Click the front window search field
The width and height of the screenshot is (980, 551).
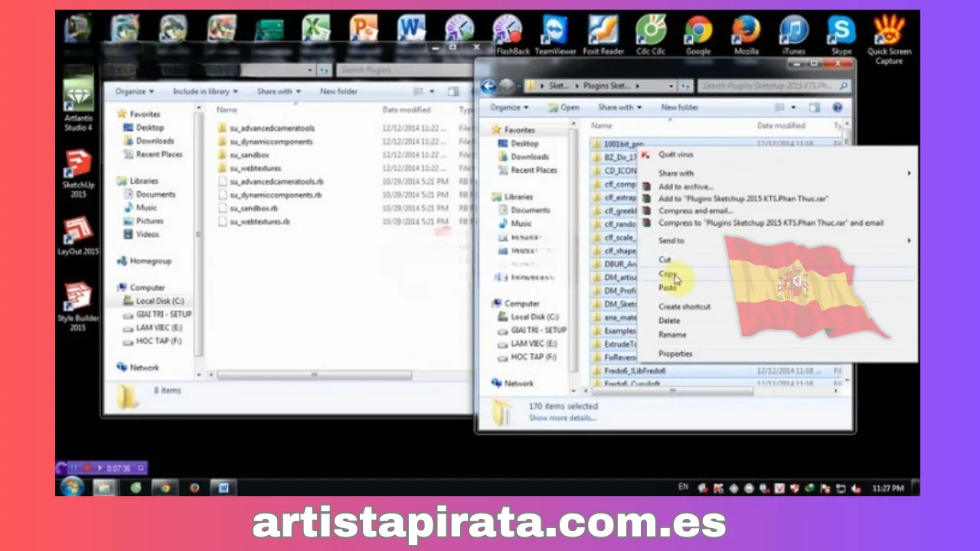774,86
